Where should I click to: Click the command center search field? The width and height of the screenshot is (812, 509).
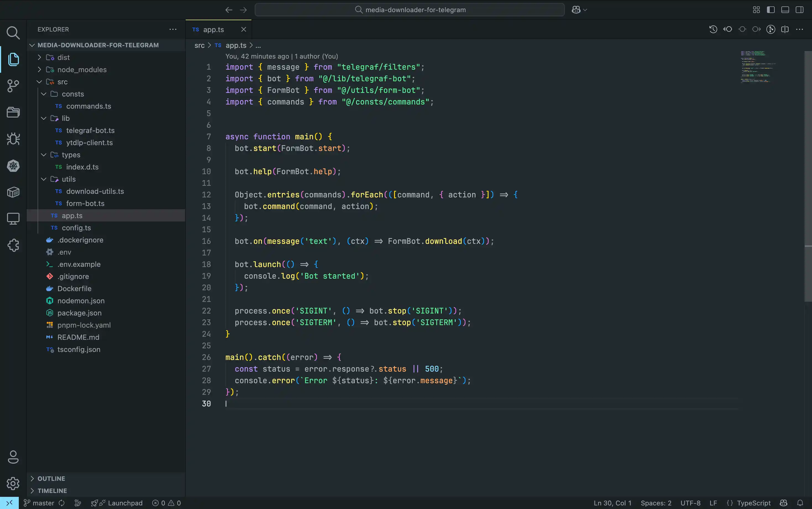409,10
